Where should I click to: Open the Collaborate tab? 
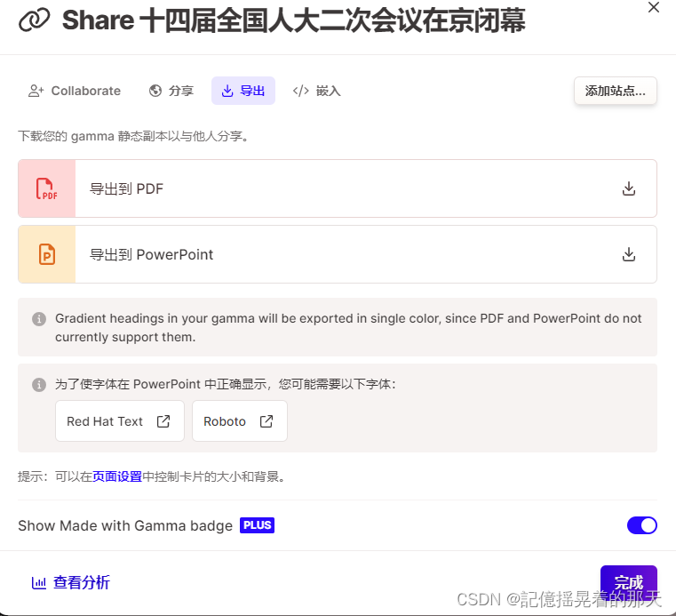click(75, 91)
